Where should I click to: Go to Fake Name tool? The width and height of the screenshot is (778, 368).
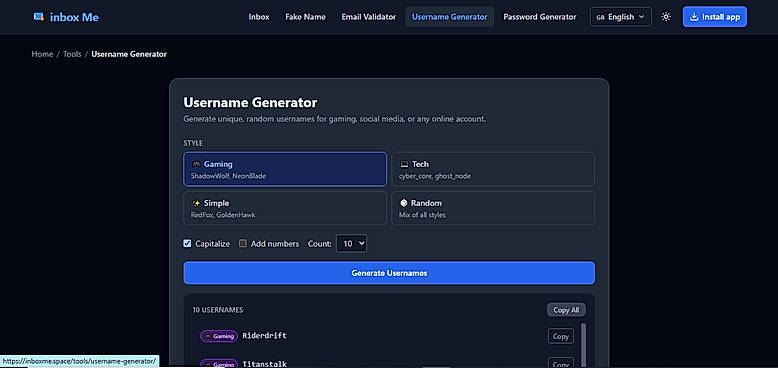click(x=306, y=17)
